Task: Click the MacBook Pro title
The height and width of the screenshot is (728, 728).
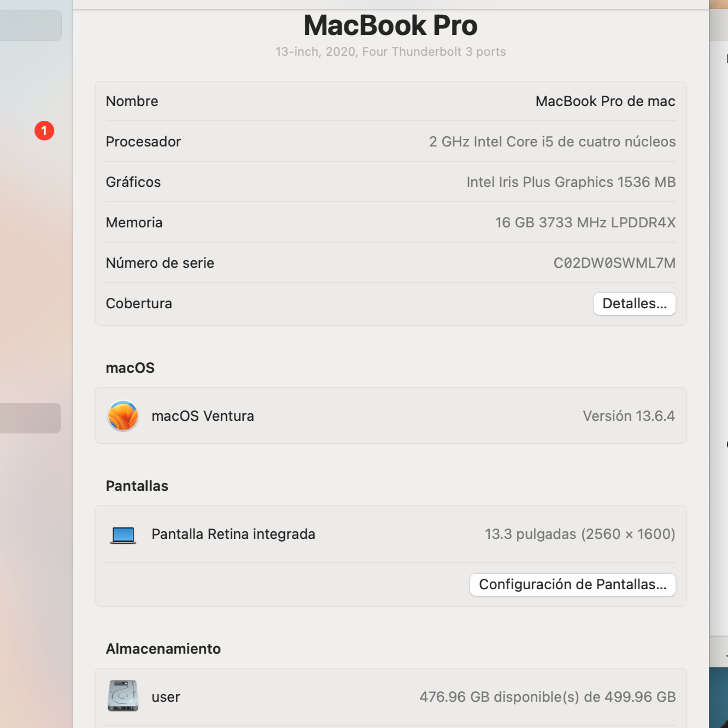Action: click(x=391, y=26)
